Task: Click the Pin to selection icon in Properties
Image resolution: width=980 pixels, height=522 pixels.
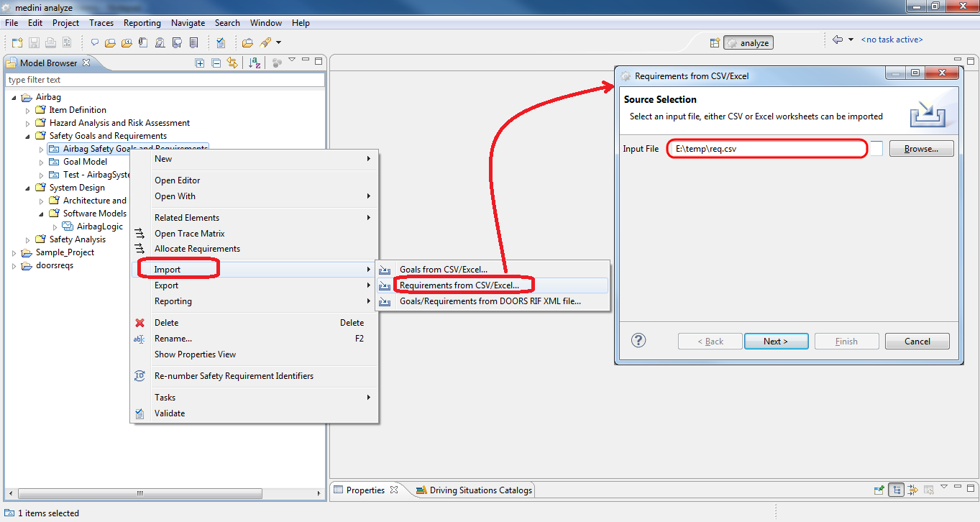Action: tap(879, 490)
